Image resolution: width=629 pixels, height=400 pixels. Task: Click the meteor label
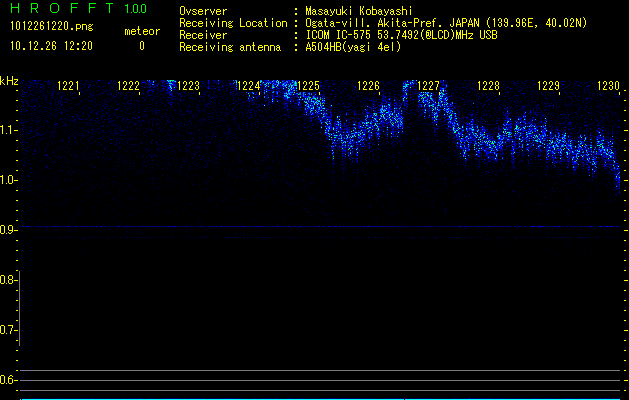point(142,31)
